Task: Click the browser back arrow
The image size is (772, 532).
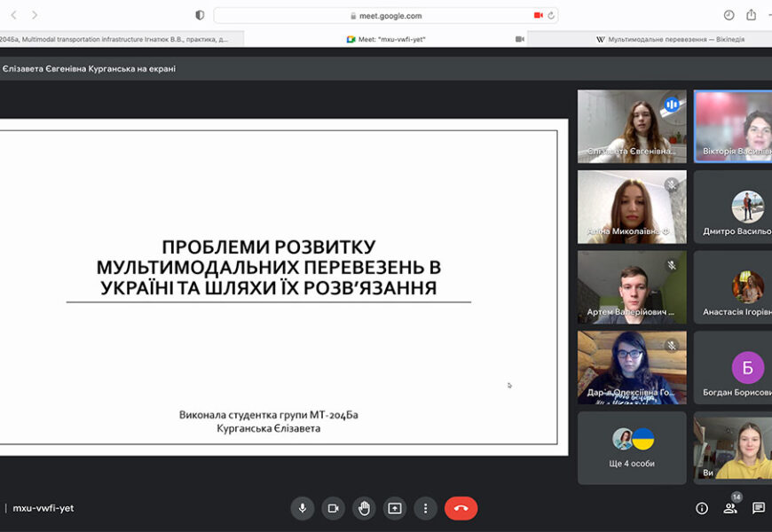Action: click(x=13, y=15)
